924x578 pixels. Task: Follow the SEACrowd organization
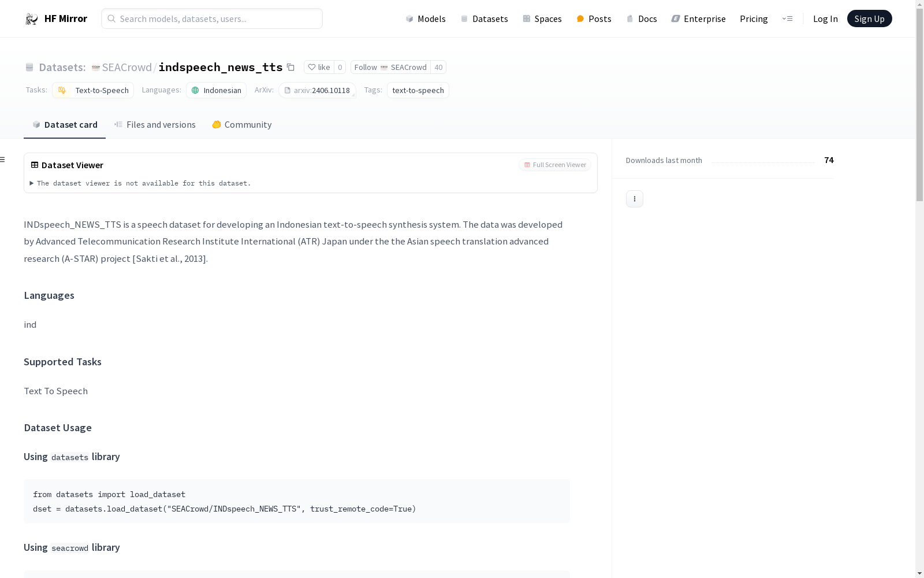[x=390, y=67]
